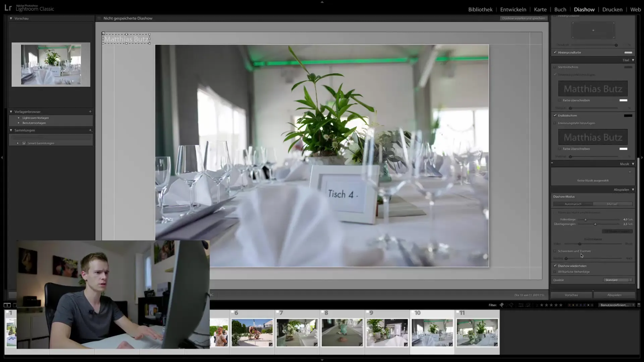Uncheck Diashow wiederholen
644x362 pixels.
[x=555, y=266]
